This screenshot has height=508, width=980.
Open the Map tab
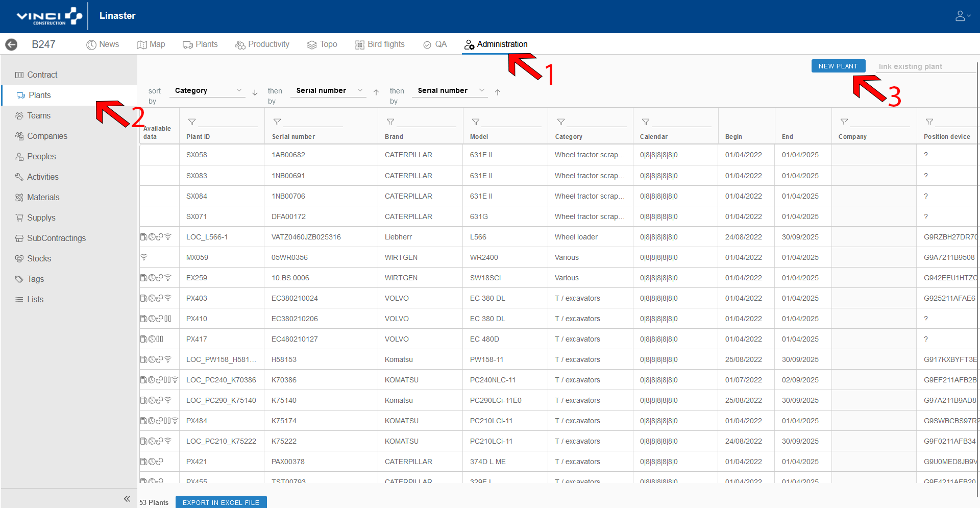(151, 44)
